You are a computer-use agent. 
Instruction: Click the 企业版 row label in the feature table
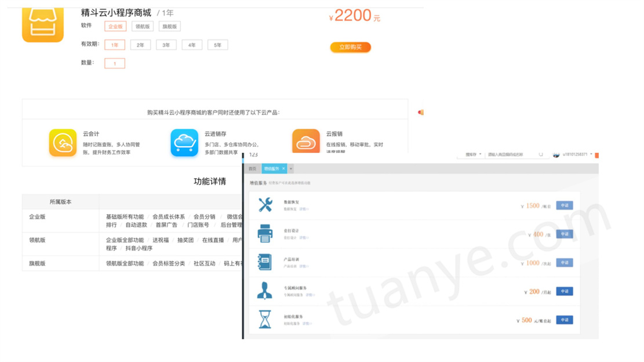coord(37,217)
